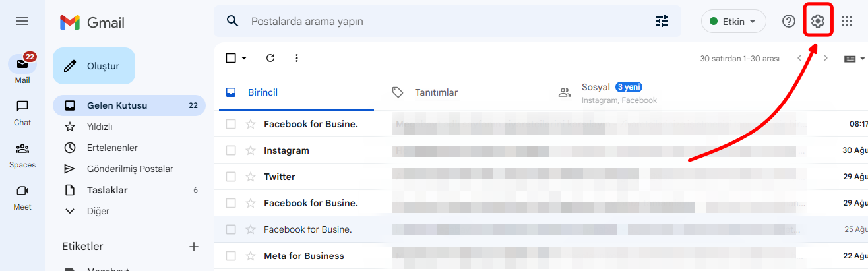Switch to the Sosyal tab
The height and width of the screenshot is (271, 868).
[596, 92]
